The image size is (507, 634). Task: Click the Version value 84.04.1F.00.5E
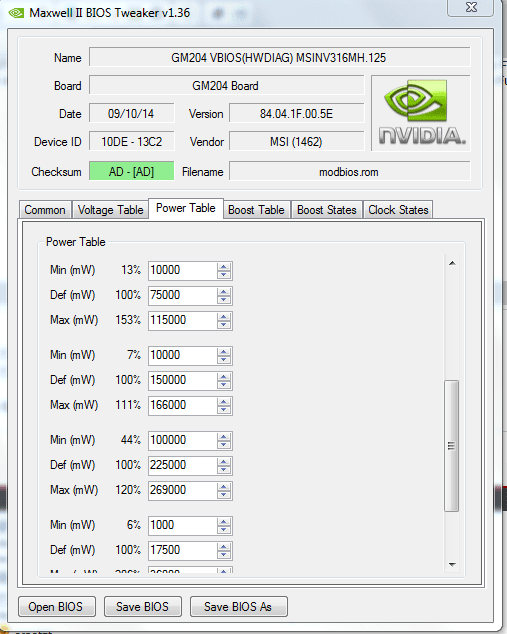pos(296,114)
